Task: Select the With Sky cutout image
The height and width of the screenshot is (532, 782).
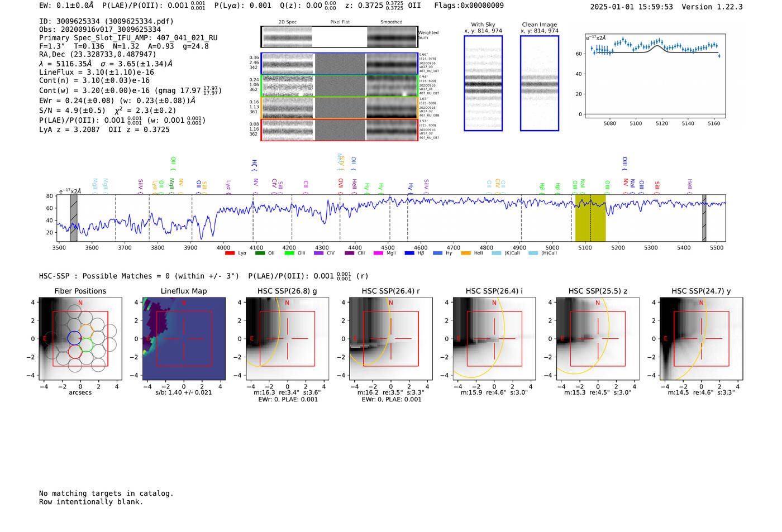Action: click(x=483, y=83)
